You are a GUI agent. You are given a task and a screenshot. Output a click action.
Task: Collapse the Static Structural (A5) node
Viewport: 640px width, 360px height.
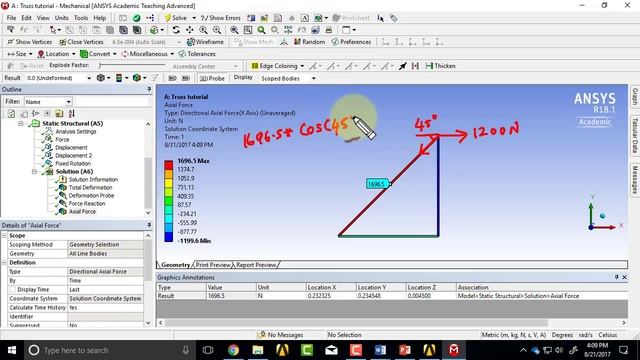[21, 123]
